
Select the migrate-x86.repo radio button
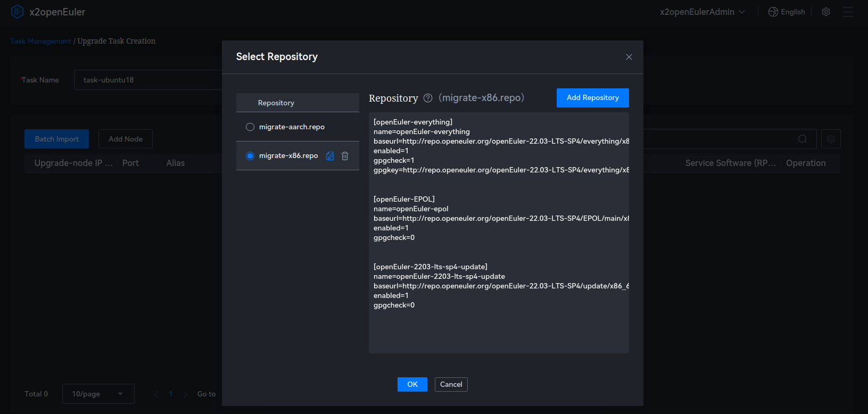(x=250, y=156)
